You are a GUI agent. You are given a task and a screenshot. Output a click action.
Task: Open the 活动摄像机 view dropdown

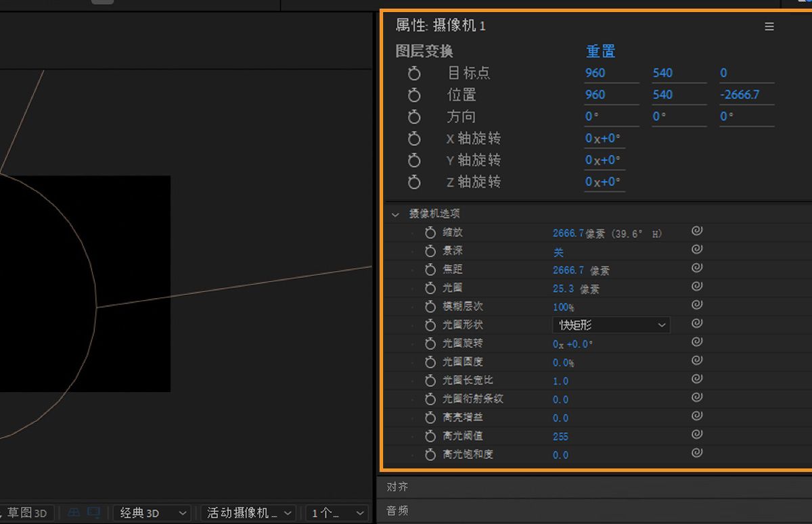click(x=248, y=513)
